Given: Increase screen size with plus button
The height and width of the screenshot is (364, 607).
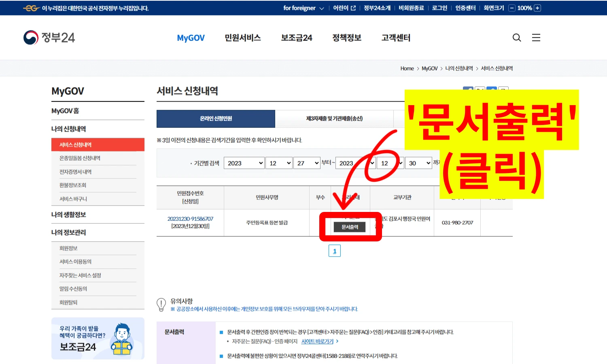Looking at the screenshot, I should pyautogui.click(x=537, y=8).
